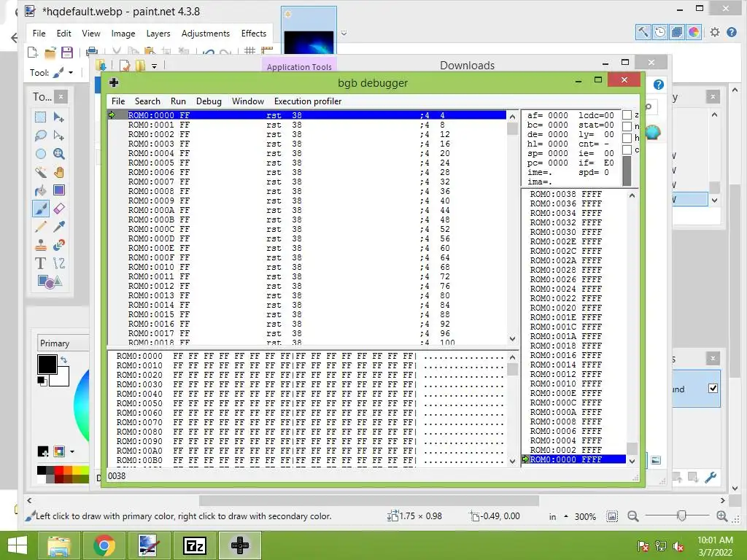Open the File menu in bgb debugger
This screenshot has width=747, height=560.
pyautogui.click(x=117, y=101)
